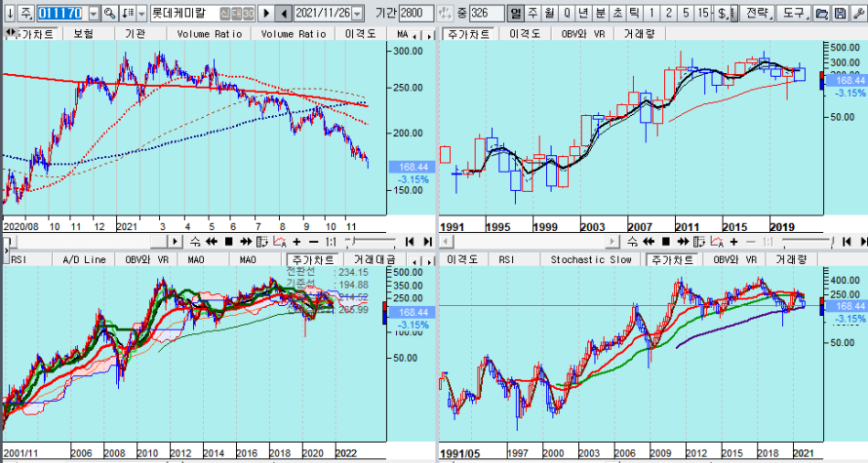Click the 기간 period input field 2800
868x463 pixels.
[x=411, y=13]
